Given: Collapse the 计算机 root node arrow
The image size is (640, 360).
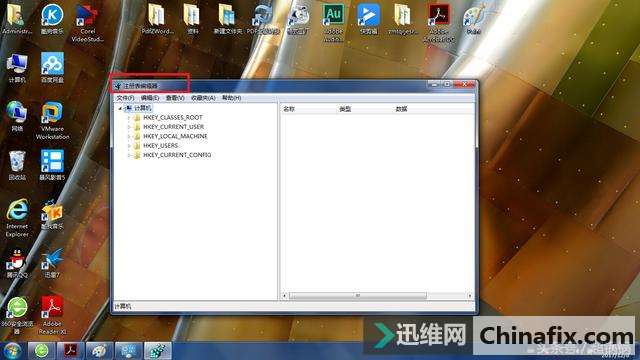Looking at the screenshot, I should tap(120, 108).
